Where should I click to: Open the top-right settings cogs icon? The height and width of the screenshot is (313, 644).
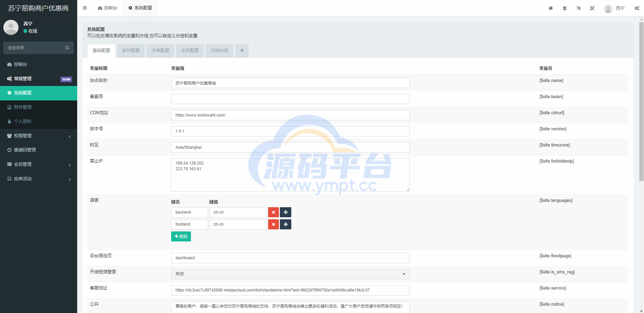(637, 8)
